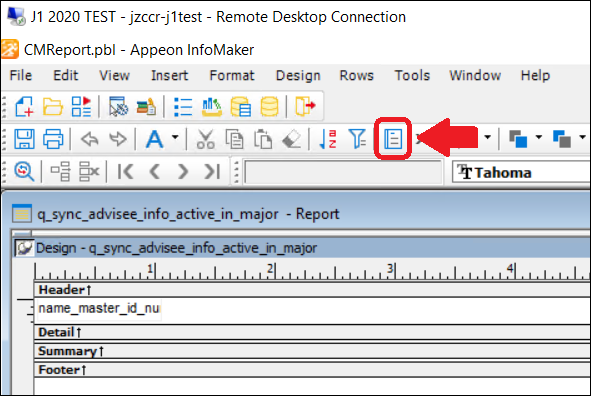The image size is (591, 396).
Task: Open the Edit menu
Action: [x=66, y=75]
